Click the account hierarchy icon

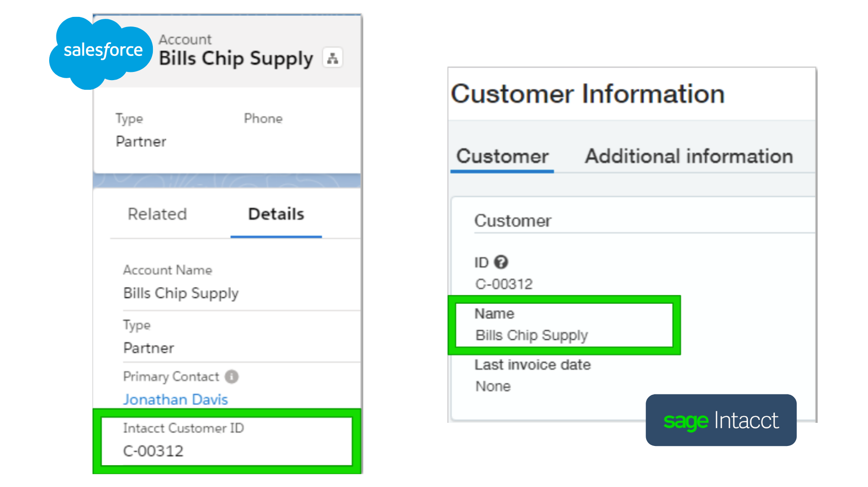point(332,58)
